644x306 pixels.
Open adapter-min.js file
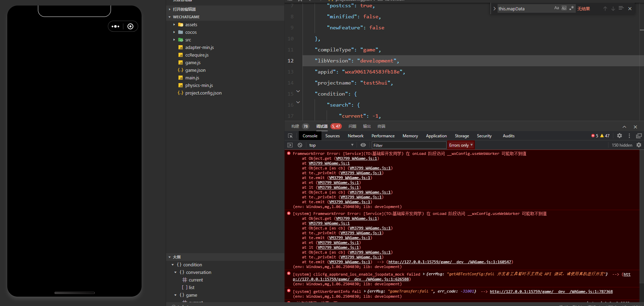point(200,48)
